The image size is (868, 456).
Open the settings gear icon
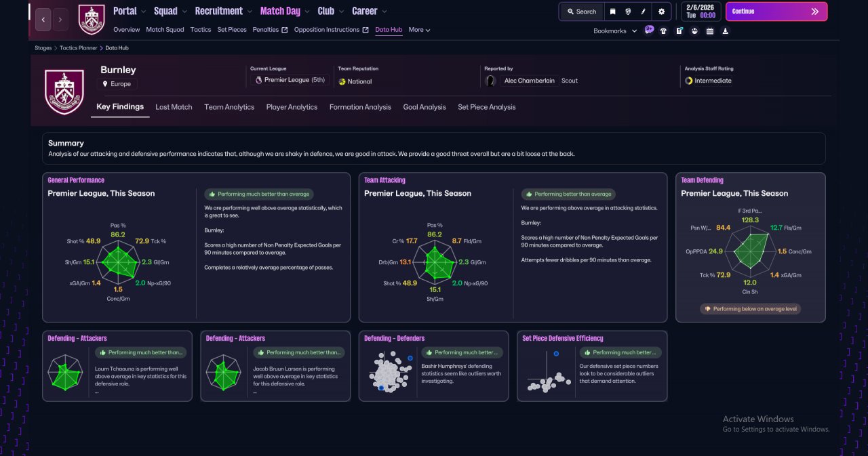[x=662, y=12]
